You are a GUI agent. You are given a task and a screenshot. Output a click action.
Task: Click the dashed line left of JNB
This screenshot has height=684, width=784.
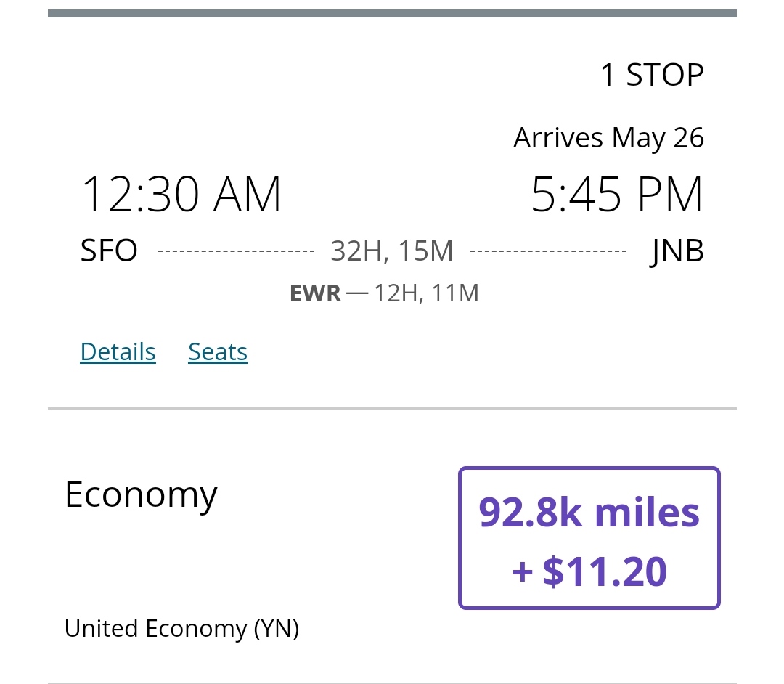pos(548,251)
